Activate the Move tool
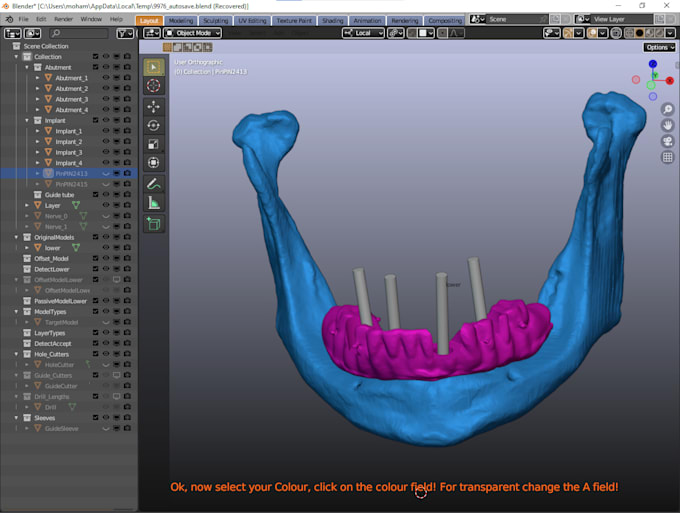The image size is (680, 513). pyautogui.click(x=154, y=107)
